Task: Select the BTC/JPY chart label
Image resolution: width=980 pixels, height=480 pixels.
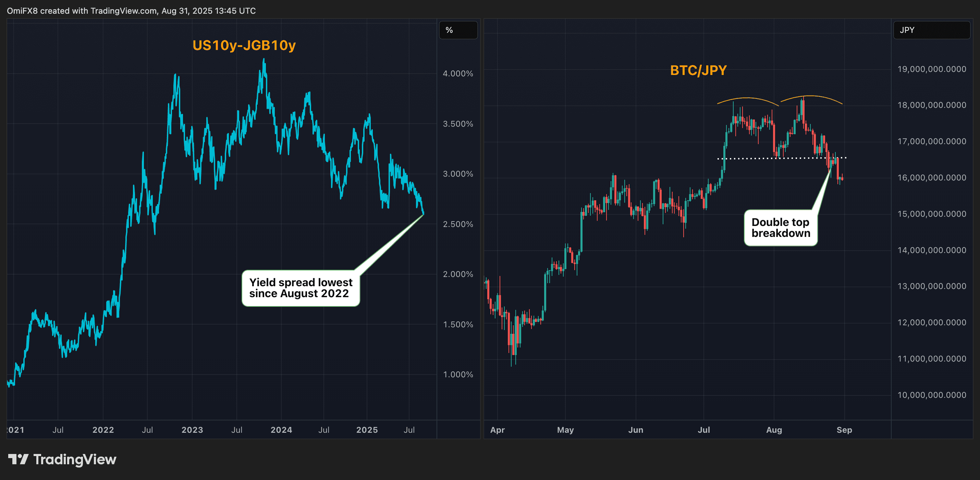Action: point(698,70)
